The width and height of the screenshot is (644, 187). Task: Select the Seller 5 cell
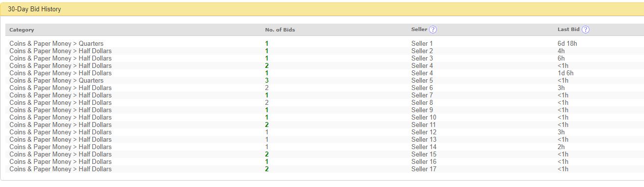point(422,81)
